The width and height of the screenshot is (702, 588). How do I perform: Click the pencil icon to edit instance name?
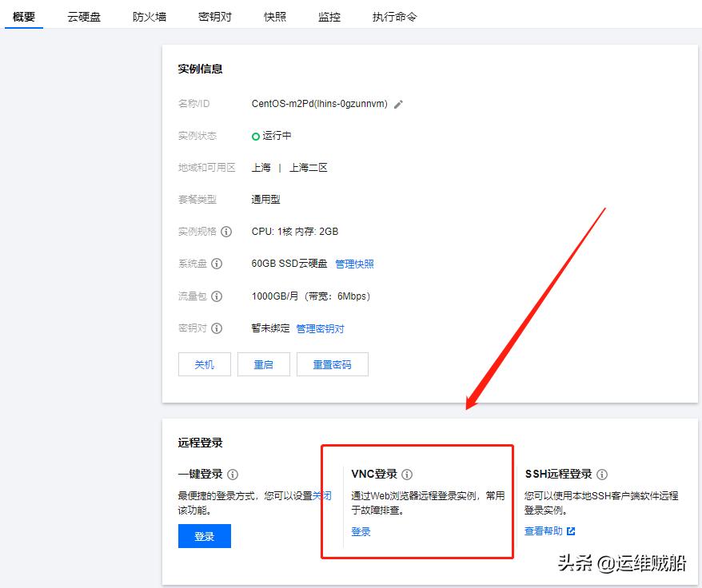pos(397,104)
